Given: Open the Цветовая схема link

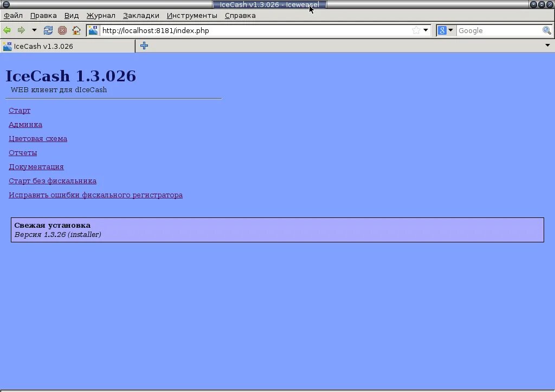Looking at the screenshot, I should [x=38, y=139].
